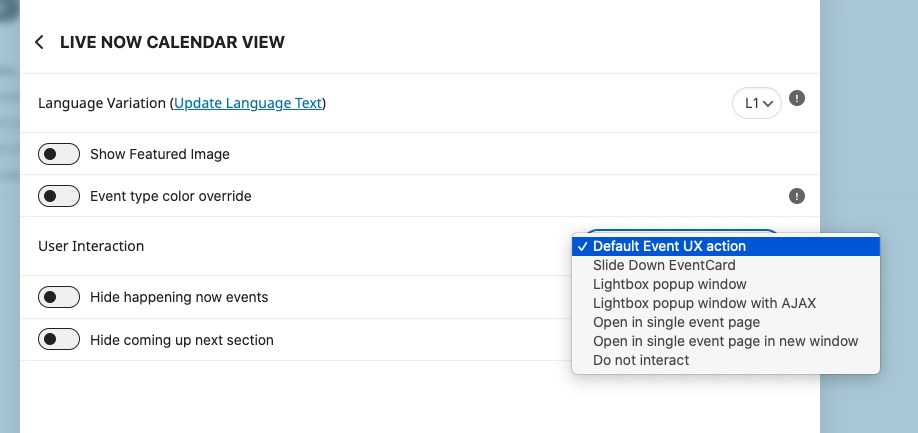Select Lightbox popup window option
The width and height of the screenshot is (918, 433).
[x=725, y=284]
